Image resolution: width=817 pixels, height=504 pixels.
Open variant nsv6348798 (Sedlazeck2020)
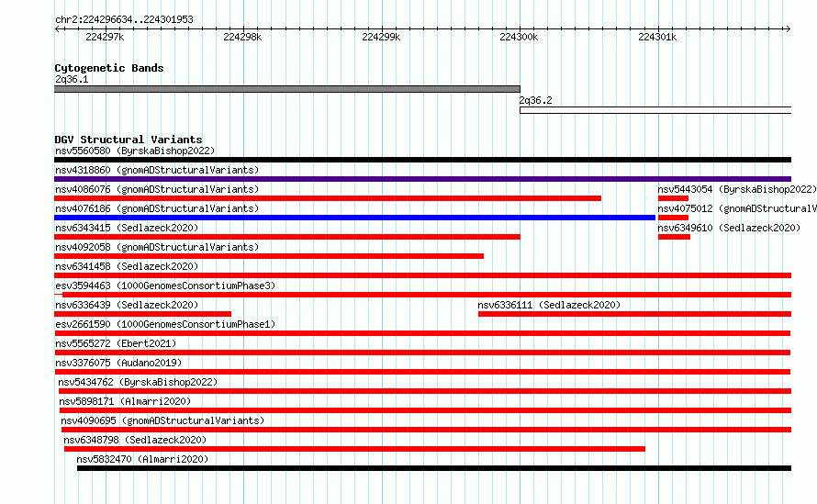pos(135,440)
